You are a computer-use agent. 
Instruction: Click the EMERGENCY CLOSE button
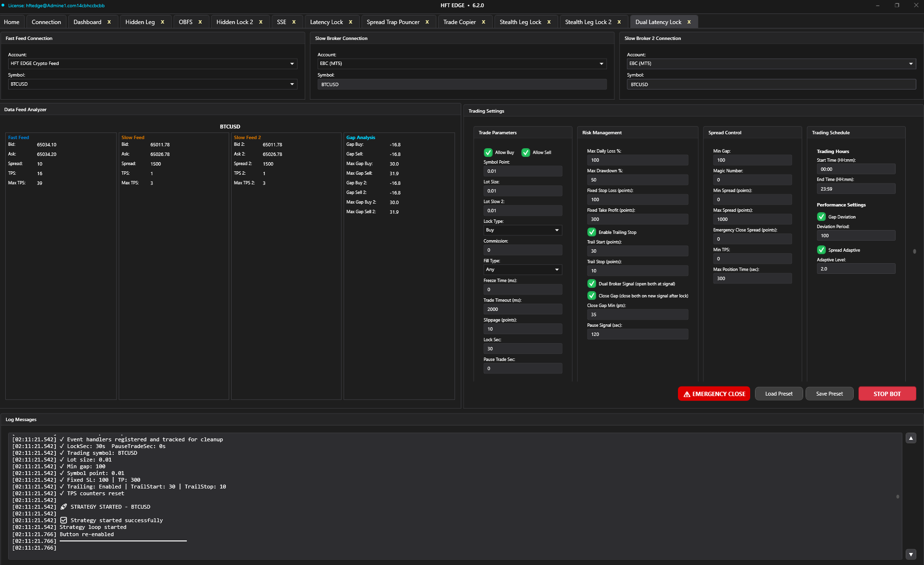pyautogui.click(x=714, y=394)
